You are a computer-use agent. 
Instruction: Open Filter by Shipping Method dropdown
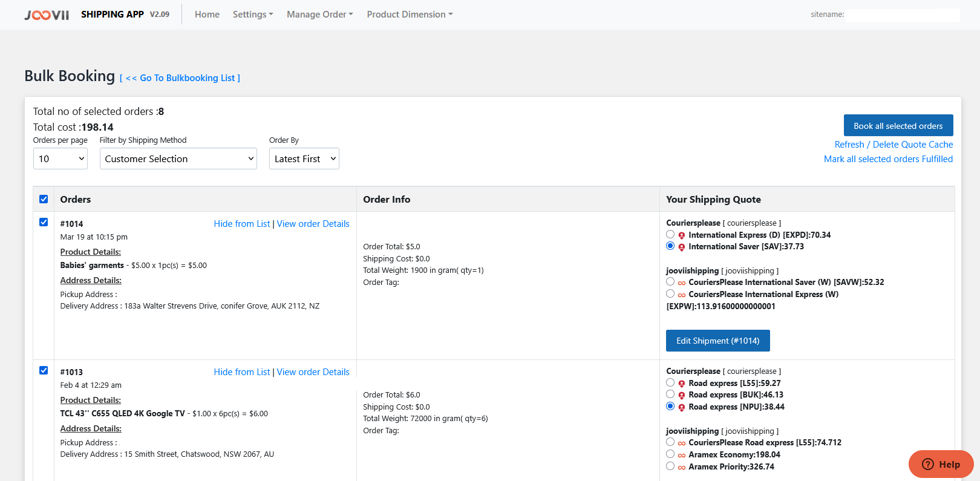pos(178,159)
